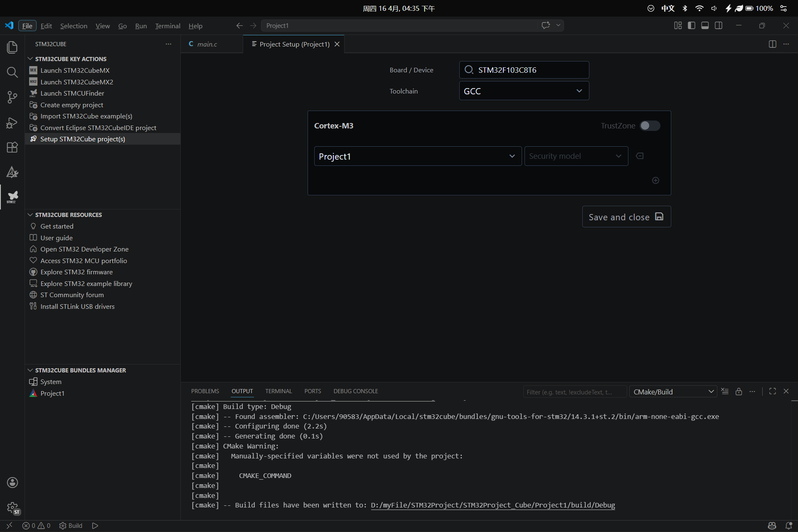This screenshot has height=532, width=798.
Task: Open the chat icon in title bar
Action: coord(546,25)
